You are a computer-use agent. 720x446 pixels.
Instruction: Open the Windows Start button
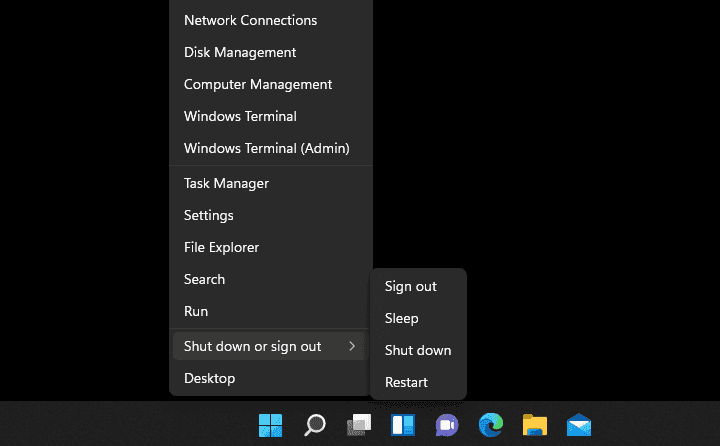point(270,425)
